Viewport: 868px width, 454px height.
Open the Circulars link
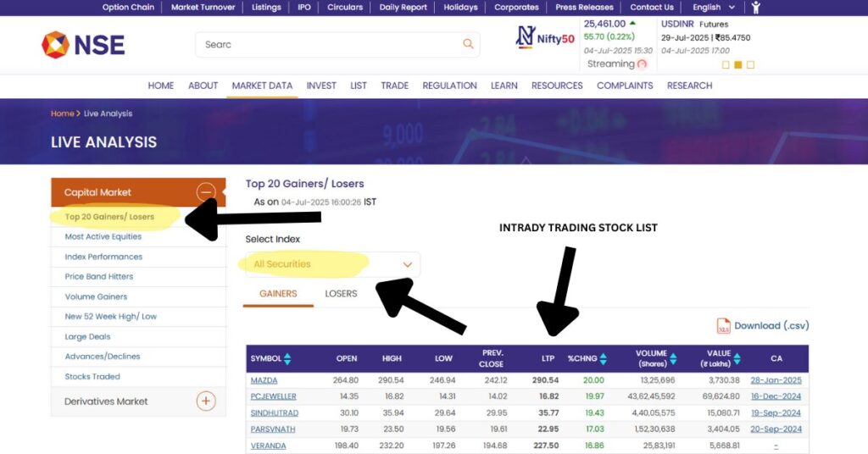(345, 7)
